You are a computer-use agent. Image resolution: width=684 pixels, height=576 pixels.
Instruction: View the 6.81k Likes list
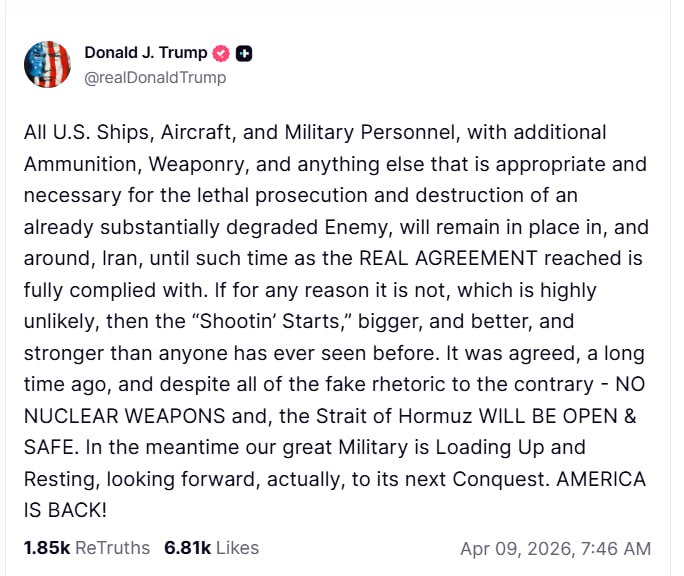(211, 548)
